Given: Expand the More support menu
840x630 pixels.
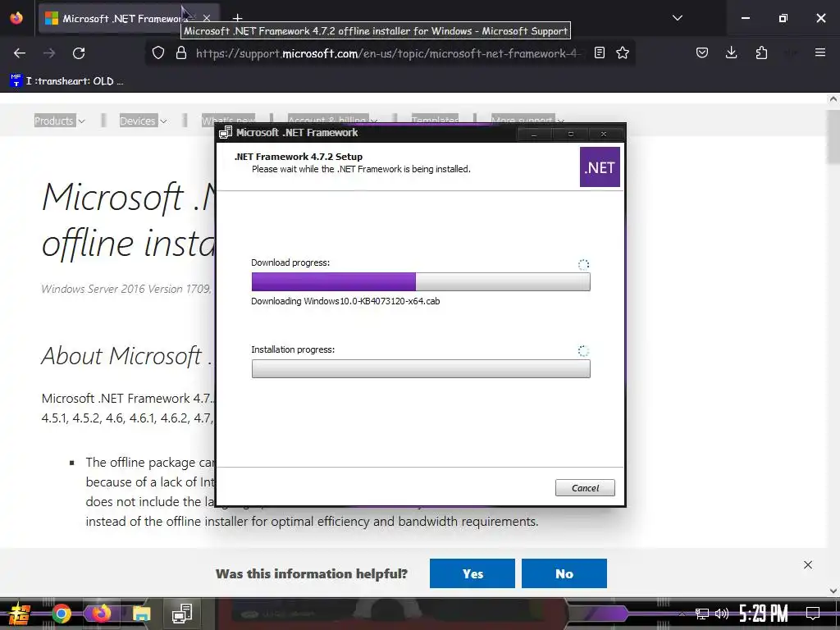Looking at the screenshot, I should 527,120.
